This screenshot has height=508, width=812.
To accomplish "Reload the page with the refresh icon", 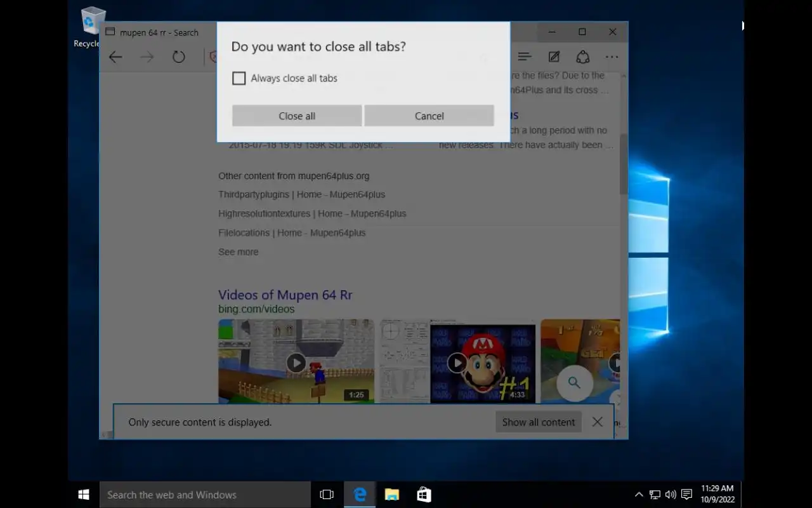I will [x=179, y=57].
